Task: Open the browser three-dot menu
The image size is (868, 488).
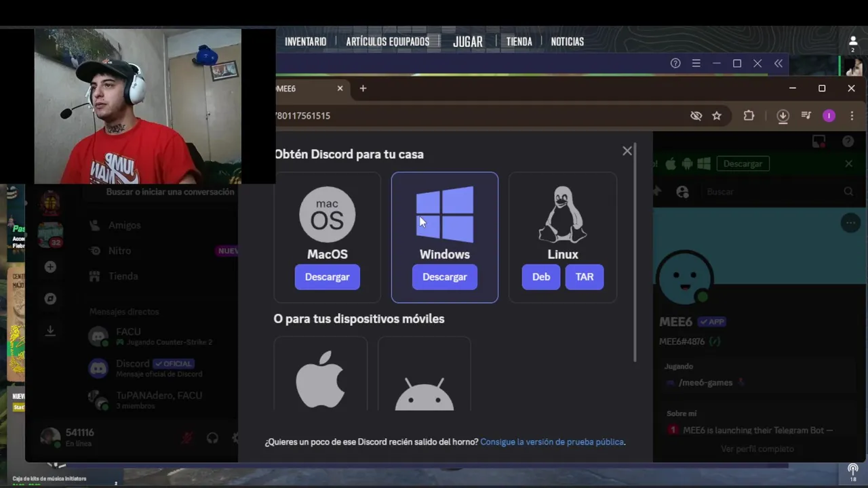Action: pos(852,116)
